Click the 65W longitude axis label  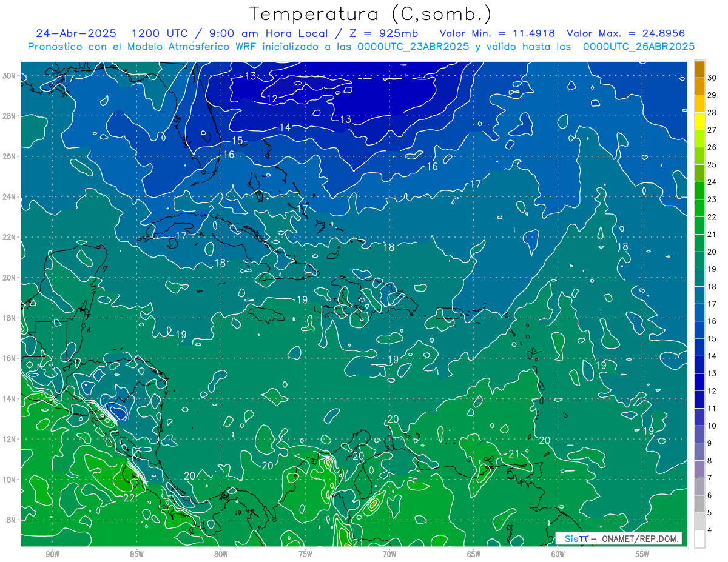[474, 554]
